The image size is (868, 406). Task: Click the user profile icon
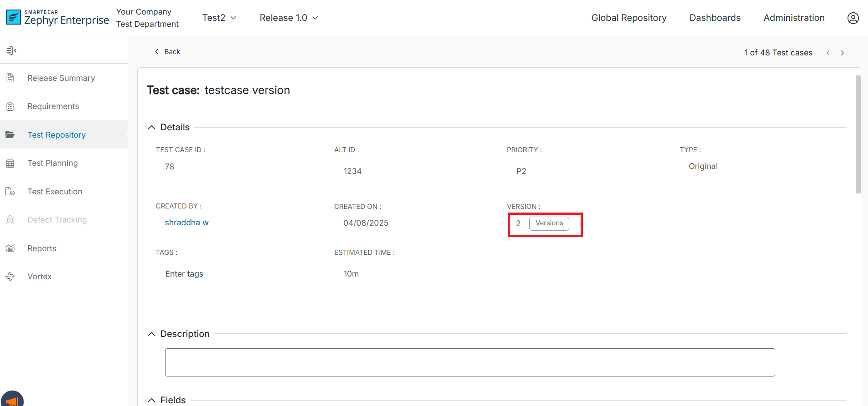(x=853, y=18)
